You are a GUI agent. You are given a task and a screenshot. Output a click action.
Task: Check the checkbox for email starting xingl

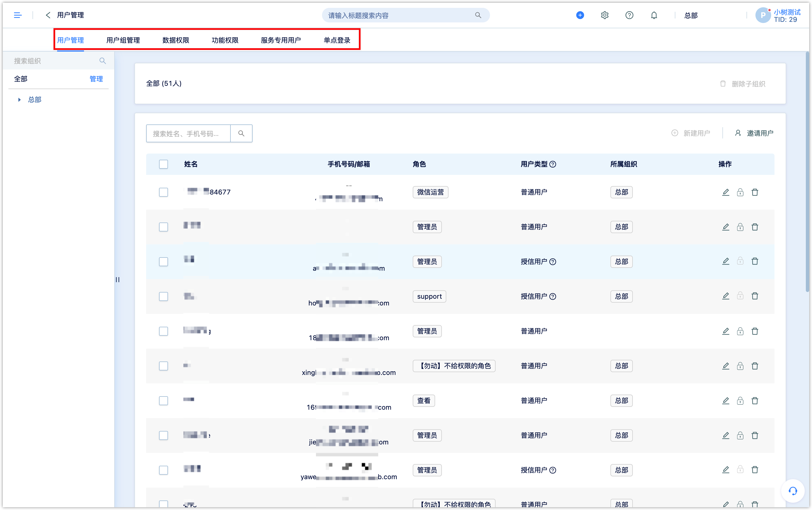(164, 366)
